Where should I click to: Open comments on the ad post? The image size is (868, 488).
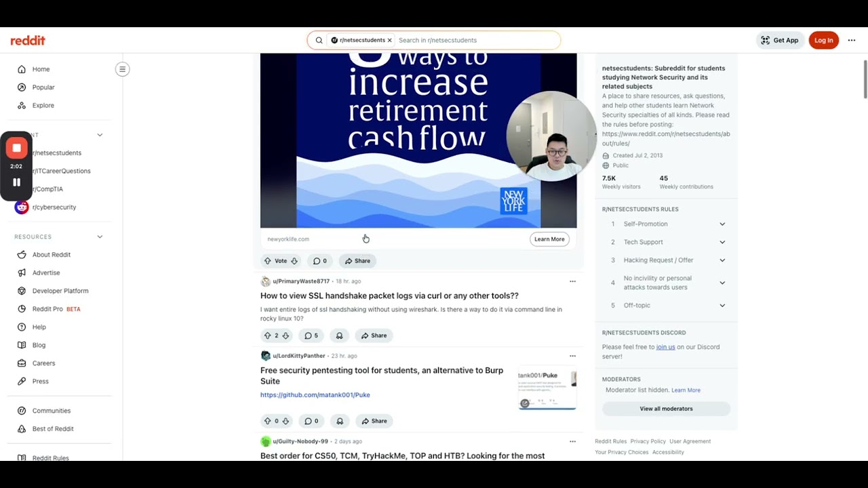[x=319, y=261]
